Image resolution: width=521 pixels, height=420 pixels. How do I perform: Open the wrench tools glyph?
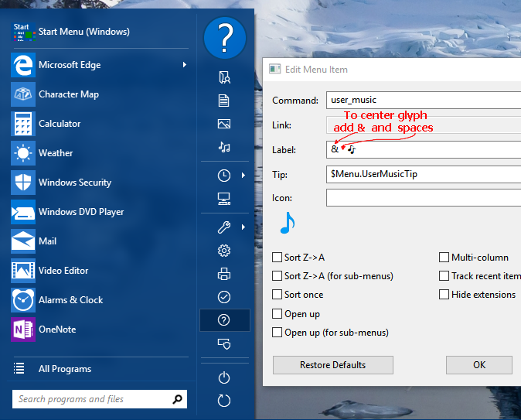pyautogui.click(x=224, y=227)
